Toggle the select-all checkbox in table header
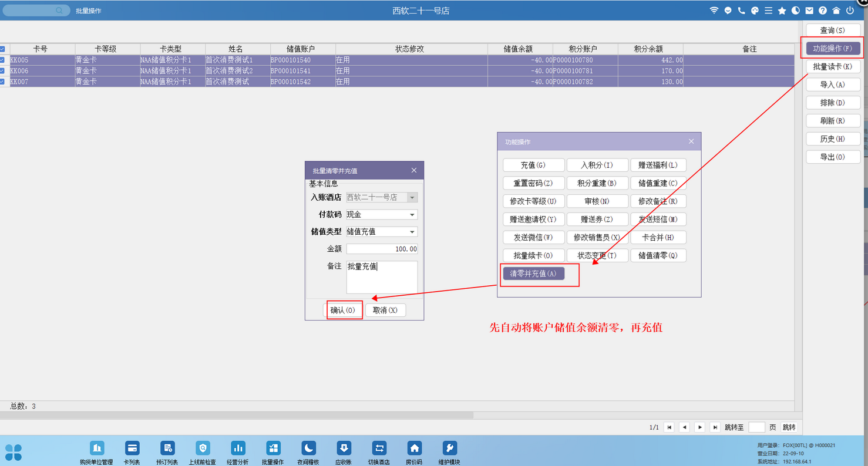868x466 pixels. point(2,49)
